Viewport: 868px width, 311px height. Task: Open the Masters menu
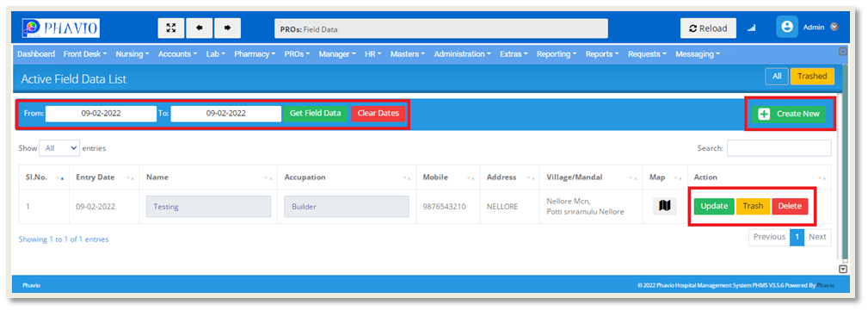[408, 53]
